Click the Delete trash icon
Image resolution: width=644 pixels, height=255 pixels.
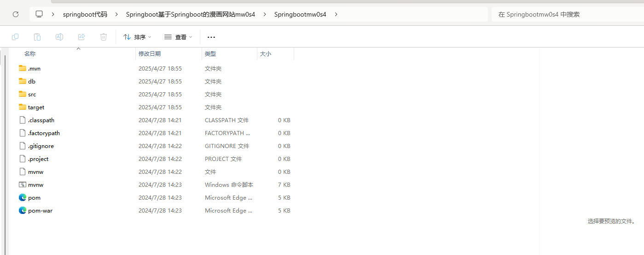[104, 37]
